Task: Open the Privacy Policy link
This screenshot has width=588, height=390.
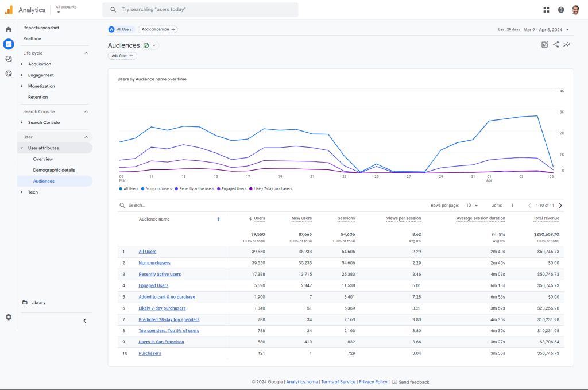Action: [373, 382]
